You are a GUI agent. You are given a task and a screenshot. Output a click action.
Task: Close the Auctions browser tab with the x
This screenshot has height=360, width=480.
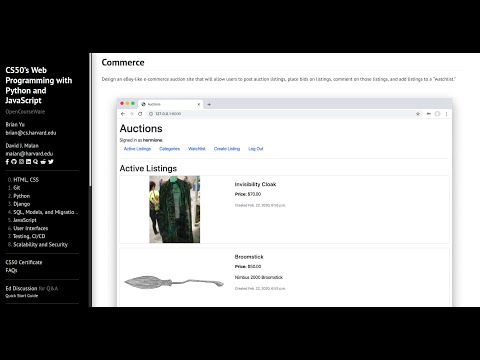click(199, 104)
